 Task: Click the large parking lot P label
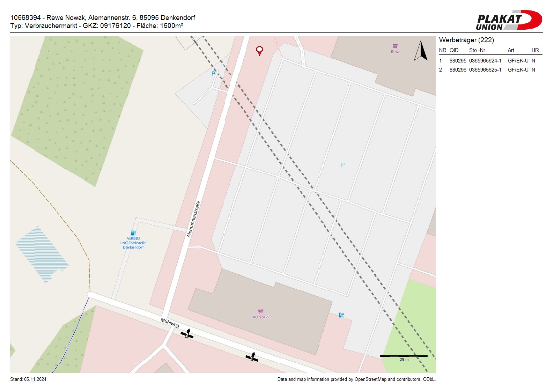[x=343, y=165]
